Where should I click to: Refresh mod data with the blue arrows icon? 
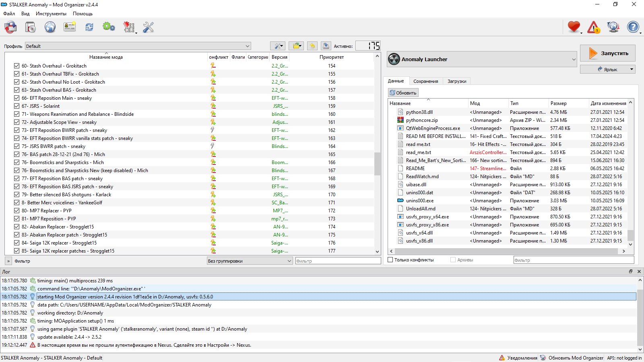click(x=89, y=27)
